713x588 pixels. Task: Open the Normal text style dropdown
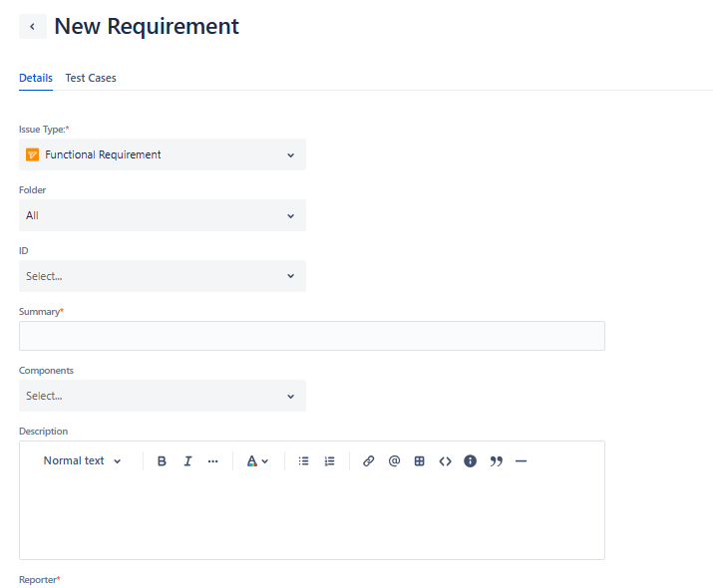point(83,461)
